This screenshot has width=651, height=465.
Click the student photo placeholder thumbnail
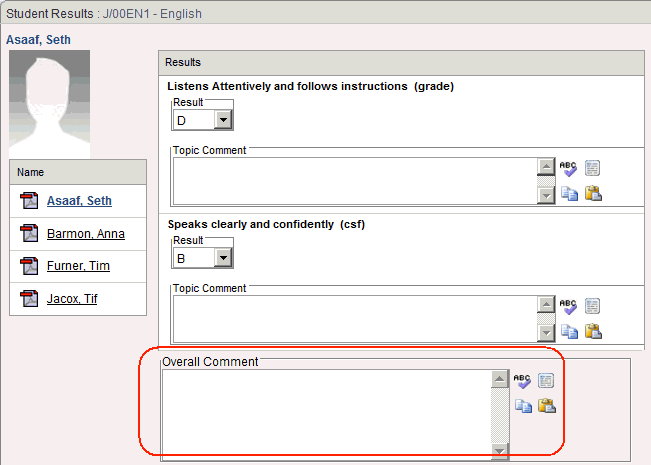49,104
